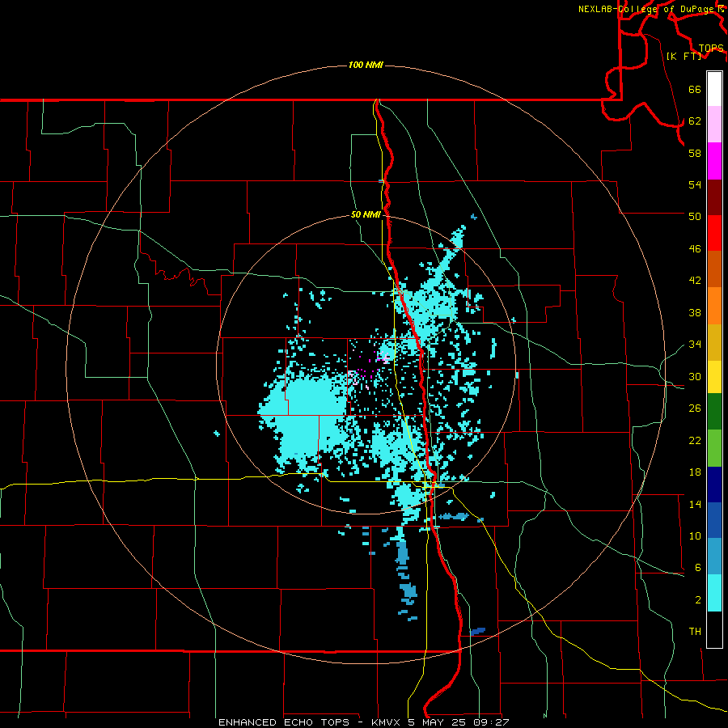Click the '22' legend value
Viewport: 728px width, 728px height.
click(x=695, y=440)
